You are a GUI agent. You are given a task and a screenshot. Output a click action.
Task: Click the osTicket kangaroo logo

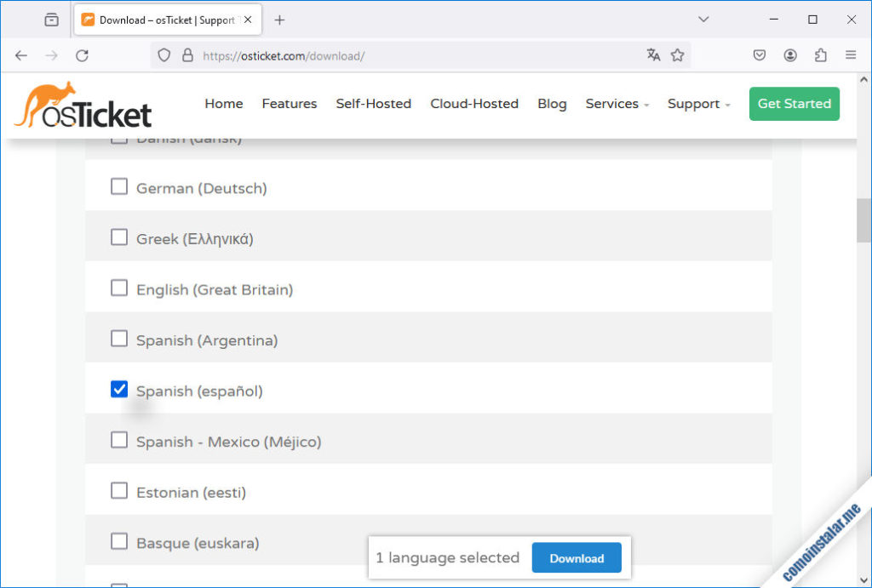coord(83,106)
